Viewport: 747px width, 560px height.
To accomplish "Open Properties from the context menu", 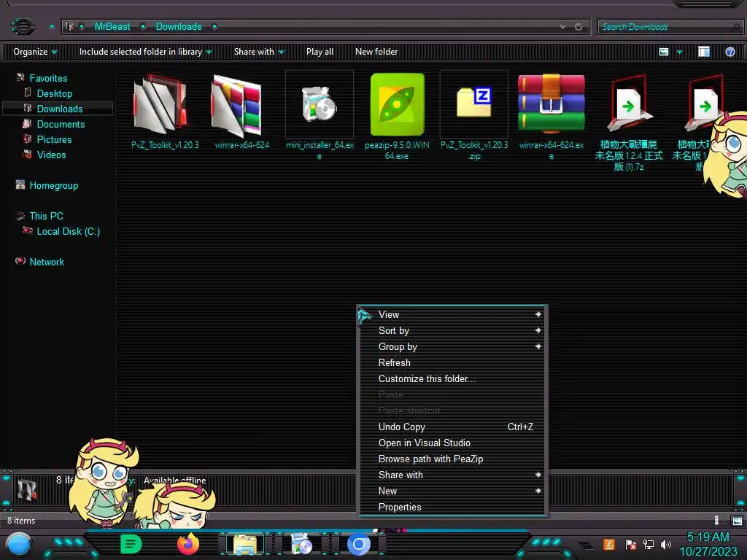I will 452,507.
